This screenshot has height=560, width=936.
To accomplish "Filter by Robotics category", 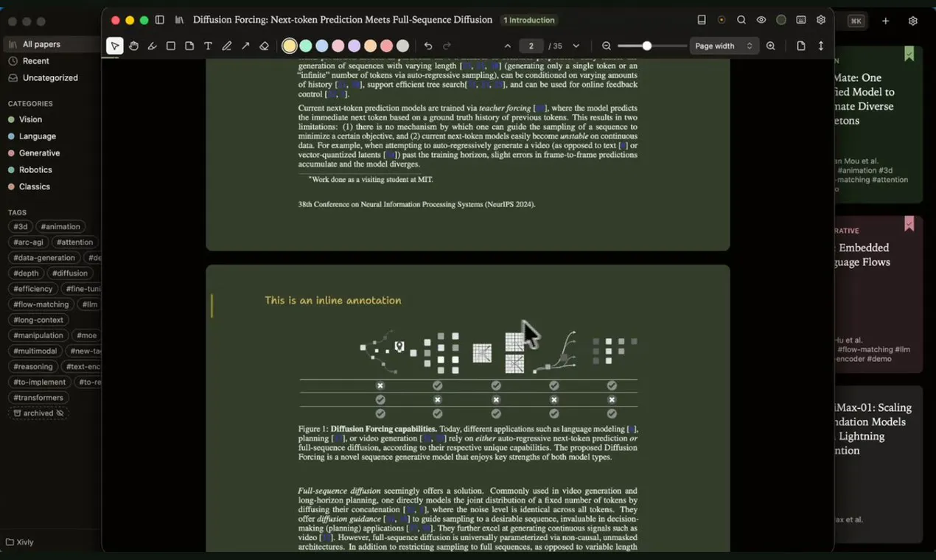I will 35,169.
